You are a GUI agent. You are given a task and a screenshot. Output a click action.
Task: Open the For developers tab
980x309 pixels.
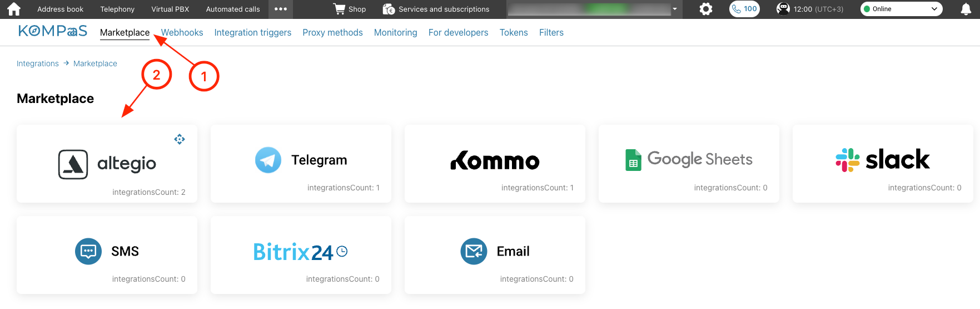(458, 32)
